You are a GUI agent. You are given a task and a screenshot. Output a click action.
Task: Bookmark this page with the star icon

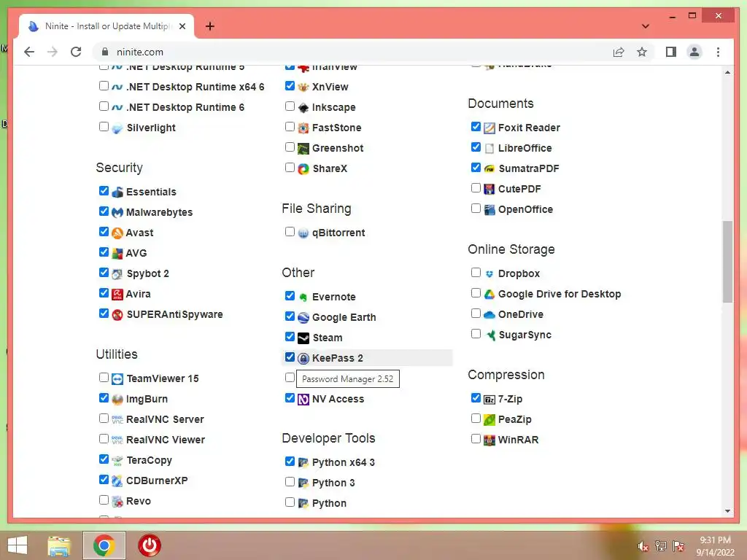tap(642, 52)
